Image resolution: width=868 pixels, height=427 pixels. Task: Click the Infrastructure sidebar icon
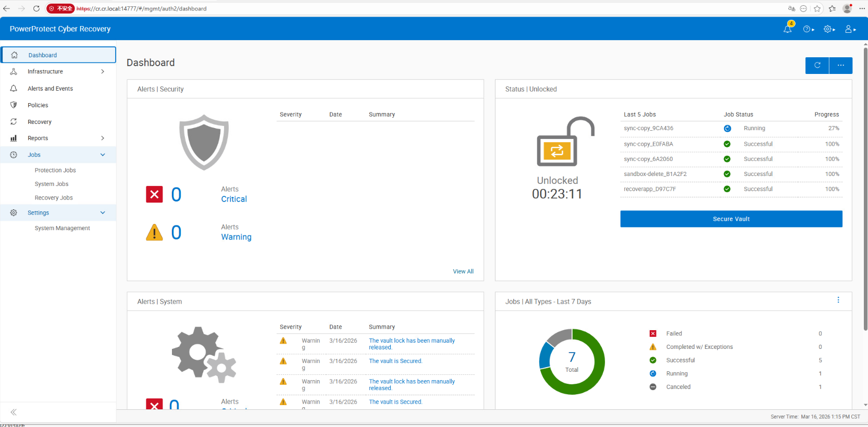pos(14,71)
